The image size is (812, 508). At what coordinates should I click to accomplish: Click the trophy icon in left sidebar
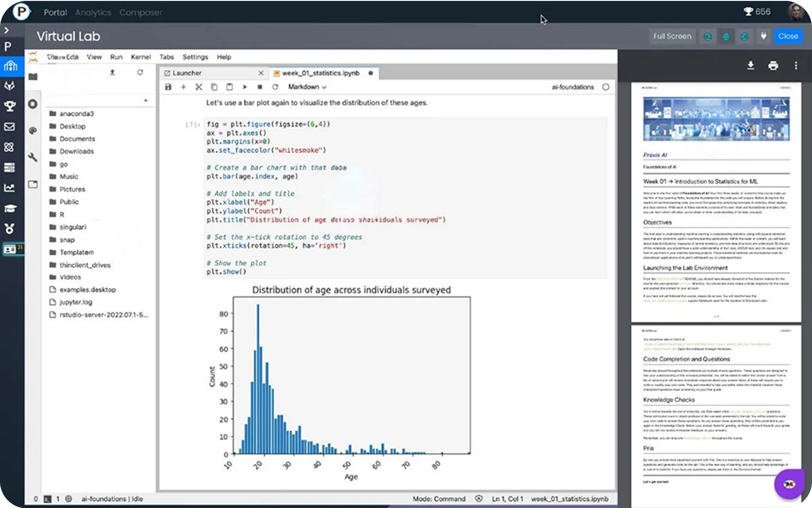9,106
